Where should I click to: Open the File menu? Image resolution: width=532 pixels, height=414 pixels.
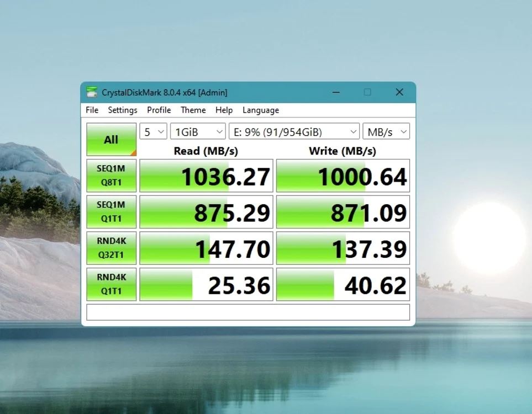[x=92, y=110]
